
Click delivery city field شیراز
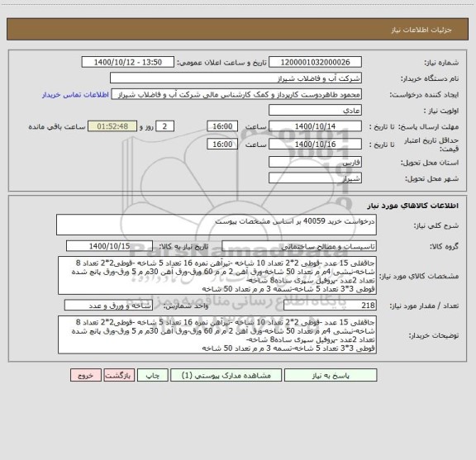click(x=315, y=178)
